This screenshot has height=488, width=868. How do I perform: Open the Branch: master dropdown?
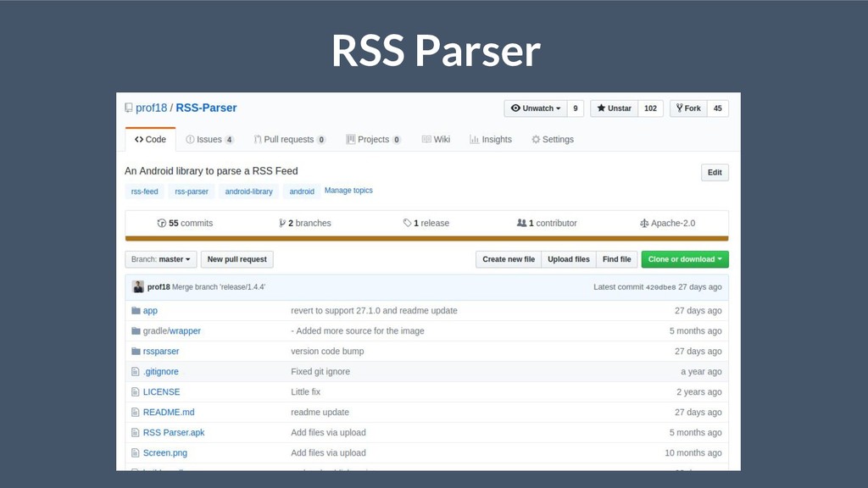(160, 259)
